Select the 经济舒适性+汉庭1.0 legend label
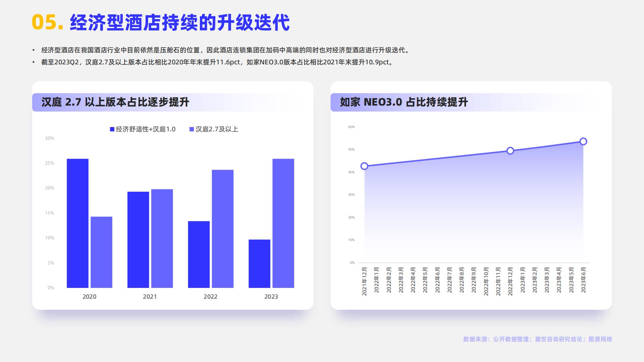 (146, 129)
